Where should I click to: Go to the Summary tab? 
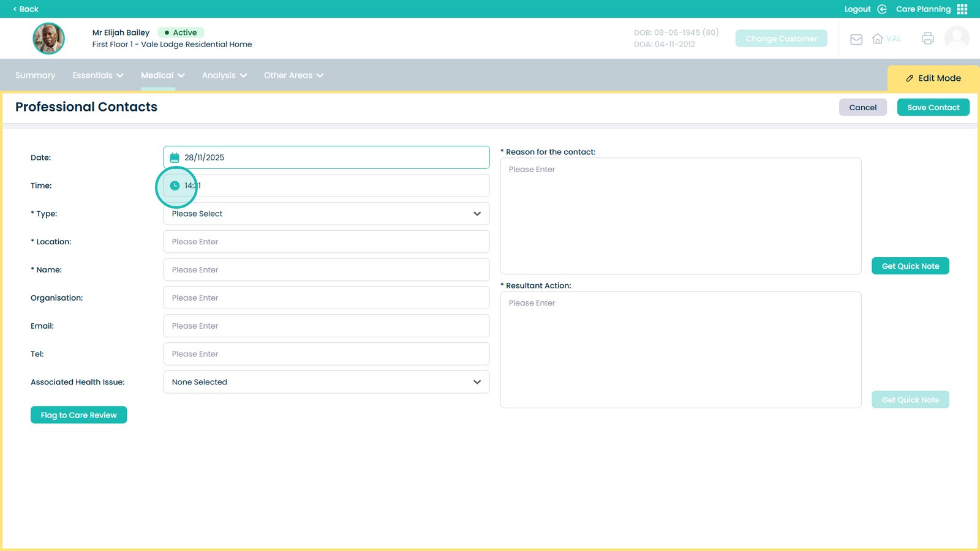[x=35, y=75]
